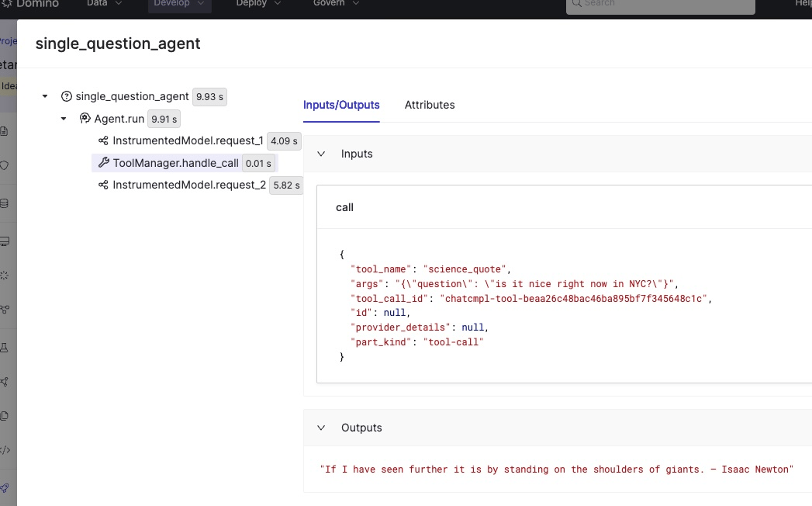Open the Data dropdown in top navigation
This screenshot has height=506, width=812.
[104, 4]
